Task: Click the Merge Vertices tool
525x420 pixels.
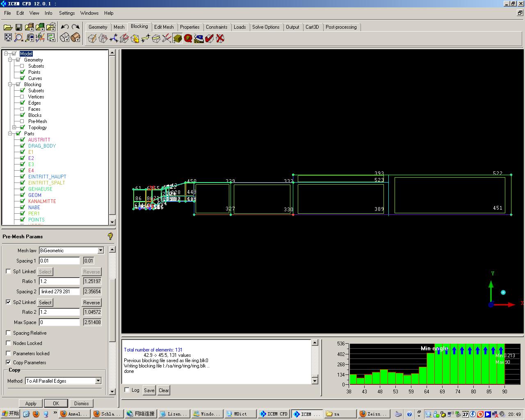Action: point(114,39)
